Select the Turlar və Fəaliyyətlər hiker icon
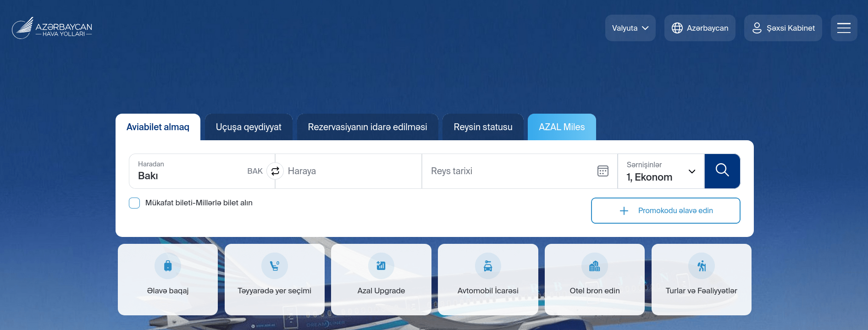Viewport: 868px width, 330px height. point(701,266)
